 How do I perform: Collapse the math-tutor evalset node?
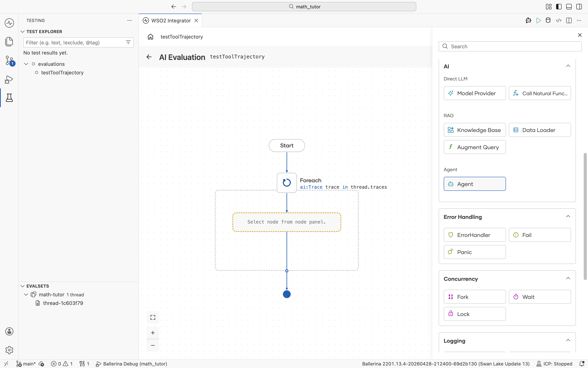click(26, 294)
